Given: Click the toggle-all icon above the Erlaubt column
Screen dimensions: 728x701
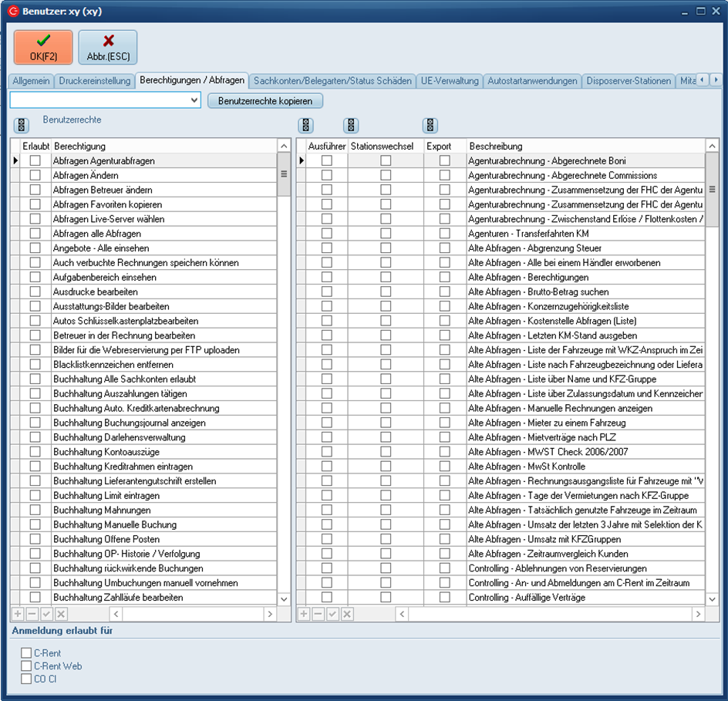Looking at the screenshot, I should 21,125.
